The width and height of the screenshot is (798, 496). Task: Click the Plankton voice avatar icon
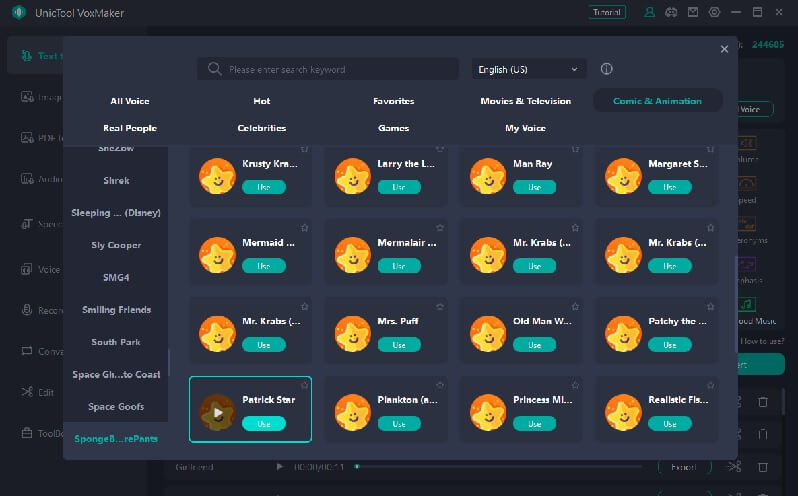(x=352, y=412)
